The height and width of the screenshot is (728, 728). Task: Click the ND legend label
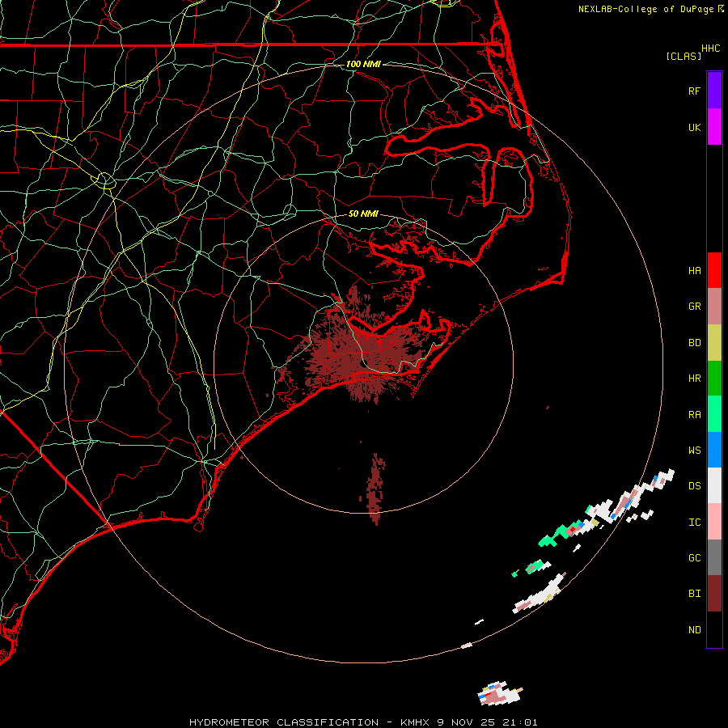[x=695, y=629]
